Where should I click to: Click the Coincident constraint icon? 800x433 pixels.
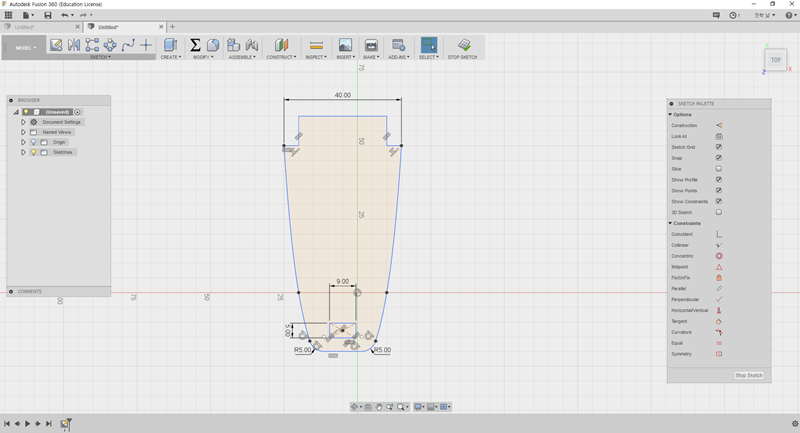tap(718, 234)
